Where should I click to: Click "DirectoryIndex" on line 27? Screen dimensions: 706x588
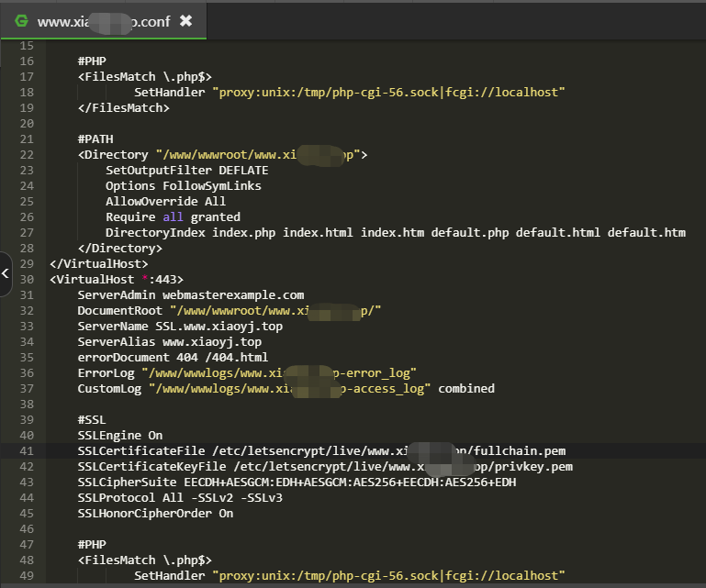155,233
